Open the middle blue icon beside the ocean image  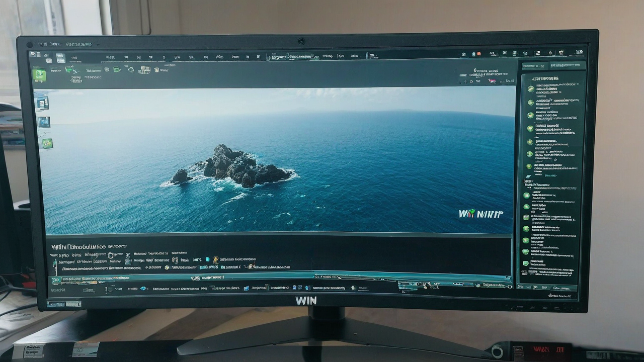click(44, 122)
